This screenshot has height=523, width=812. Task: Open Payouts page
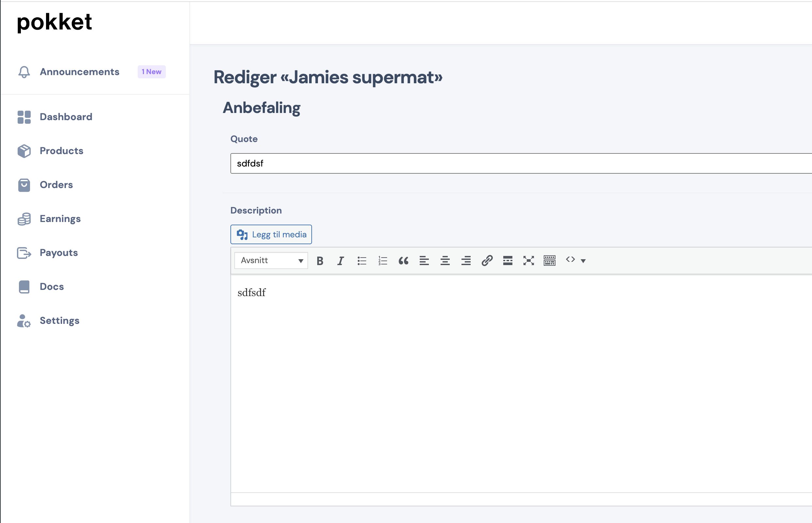click(x=59, y=253)
